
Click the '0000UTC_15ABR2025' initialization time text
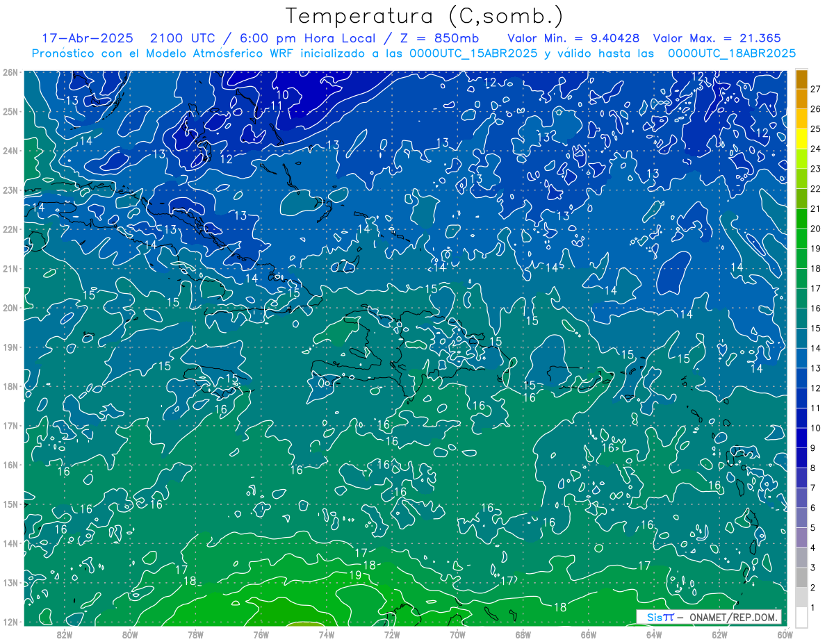[x=473, y=53]
